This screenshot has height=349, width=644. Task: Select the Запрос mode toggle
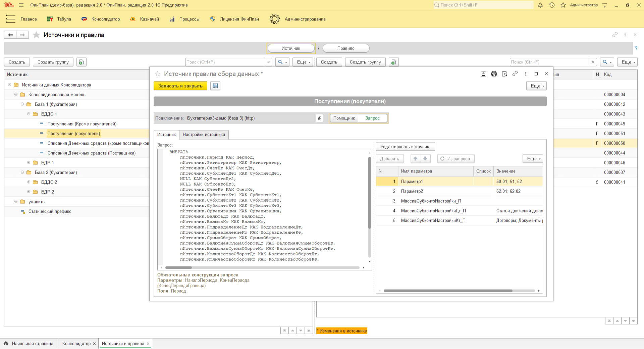372,118
